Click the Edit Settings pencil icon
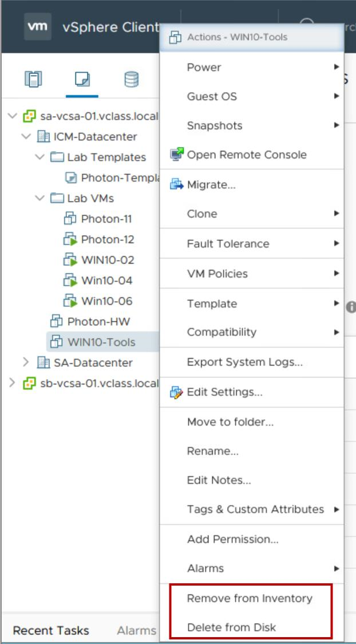Image resolution: width=356 pixels, height=644 pixels. point(176,392)
